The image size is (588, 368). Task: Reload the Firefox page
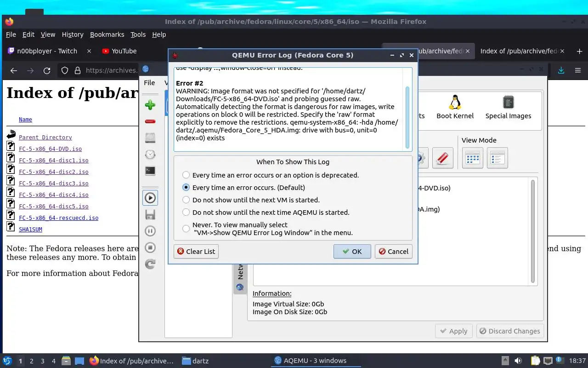[47, 70]
